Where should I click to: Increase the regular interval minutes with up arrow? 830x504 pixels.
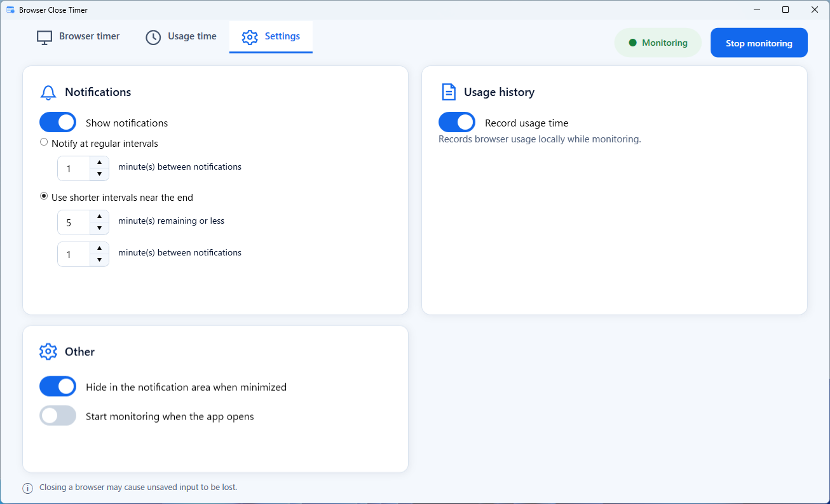tap(99, 163)
